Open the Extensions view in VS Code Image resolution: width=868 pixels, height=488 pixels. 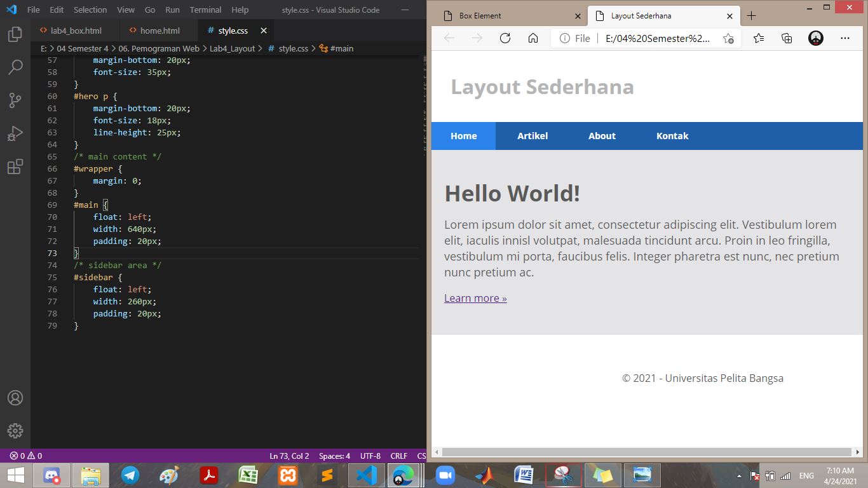tap(15, 166)
